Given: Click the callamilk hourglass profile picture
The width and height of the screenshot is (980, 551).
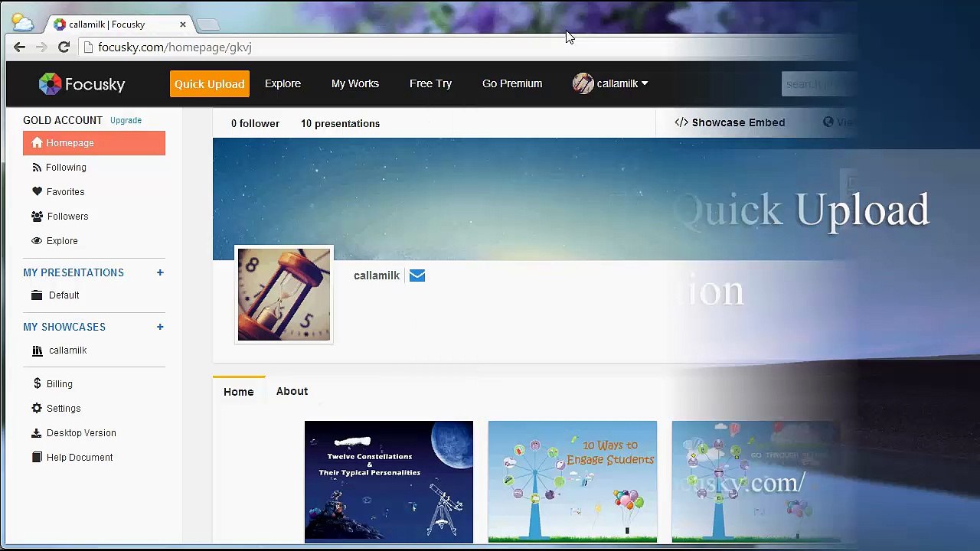Looking at the screenshot, I should tap(284, 295).
